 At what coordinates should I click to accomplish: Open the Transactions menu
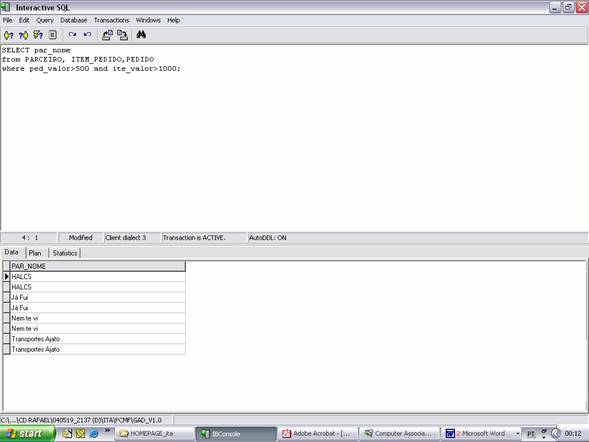pyautogui.click(x=111, y=20)
